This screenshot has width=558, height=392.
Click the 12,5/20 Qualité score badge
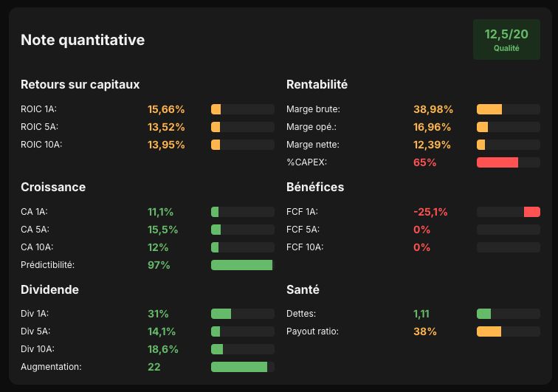point(506,40)
